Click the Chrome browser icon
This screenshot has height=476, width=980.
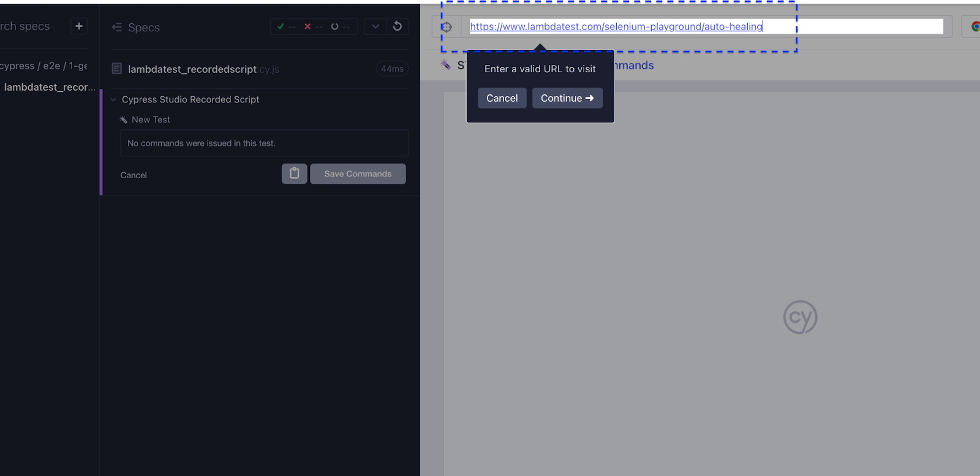pyautogui.click(x=975, y=26)
